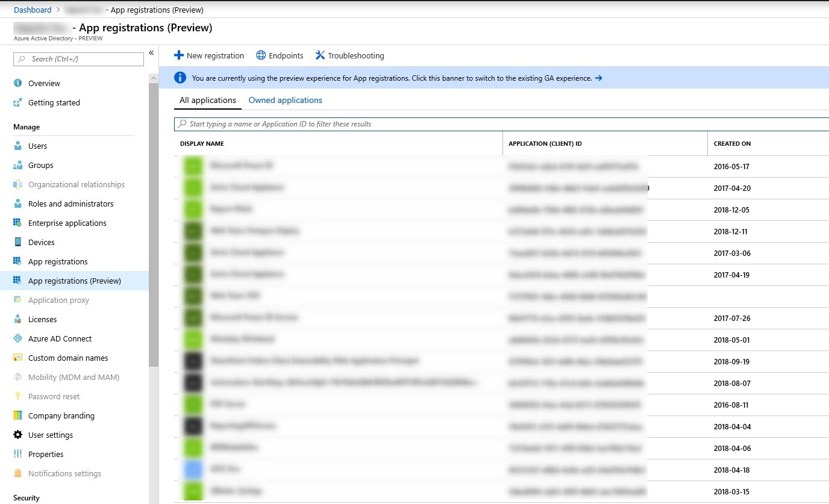Click the Roles and administrators icon
This screenshot has height=504, width=829.
point(17,204)
